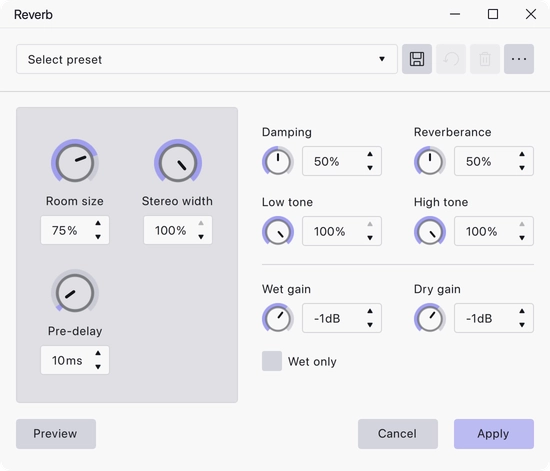Decrease Dry gain with down arrow
The image size is (550, 471).
(x=522, y=325)
